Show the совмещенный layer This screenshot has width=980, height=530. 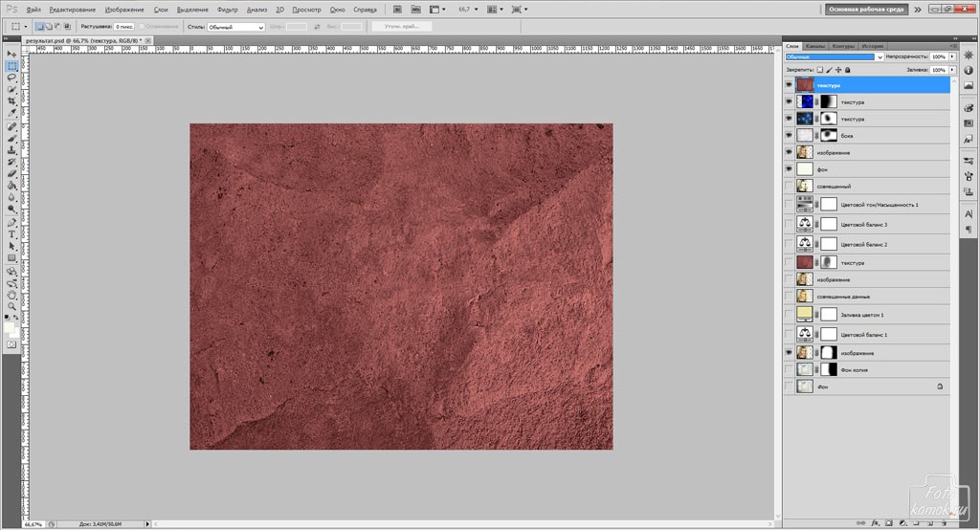789,186
